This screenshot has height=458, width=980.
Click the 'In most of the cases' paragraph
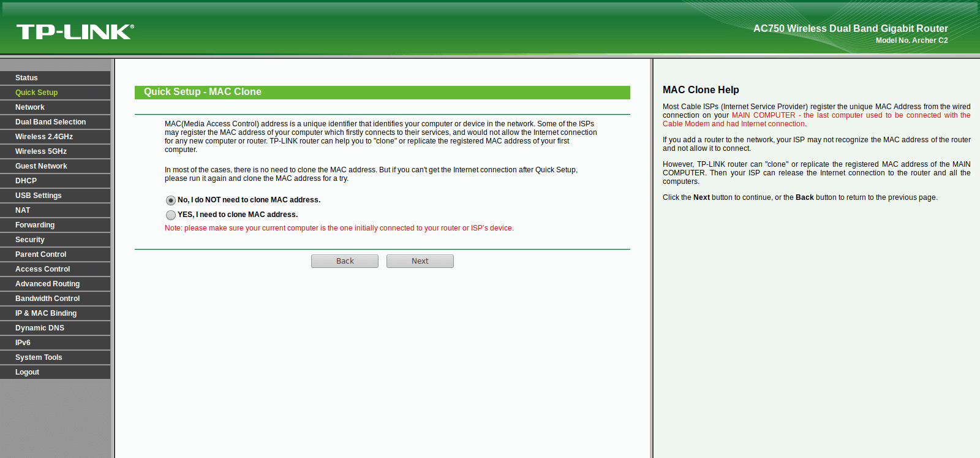(x=371, y=174)
